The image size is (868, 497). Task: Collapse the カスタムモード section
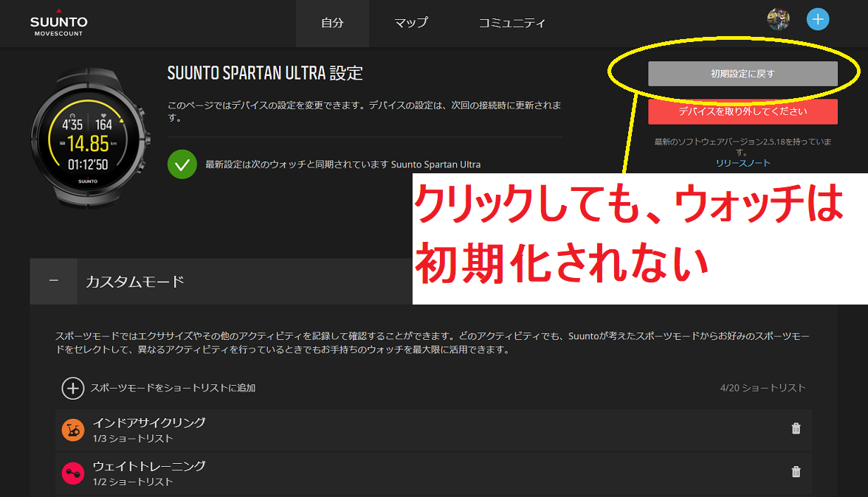pyautogui.click(x=53, y=281)
